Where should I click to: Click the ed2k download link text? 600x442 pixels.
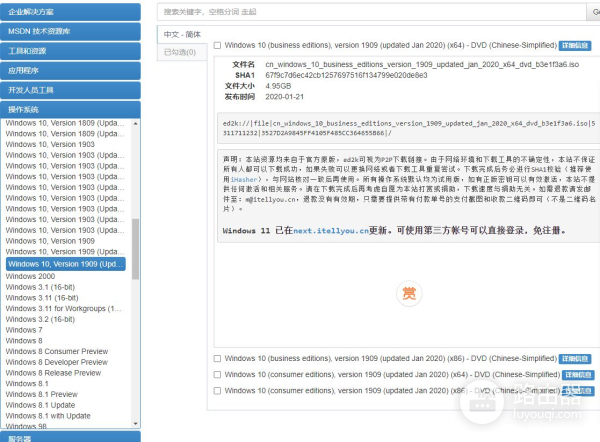point(409,128)
